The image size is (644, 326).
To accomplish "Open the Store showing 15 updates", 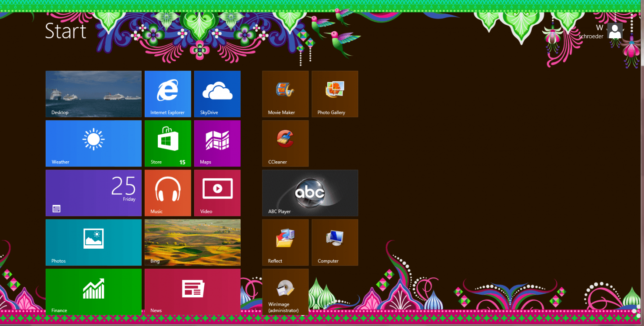I will coord(168,143).
